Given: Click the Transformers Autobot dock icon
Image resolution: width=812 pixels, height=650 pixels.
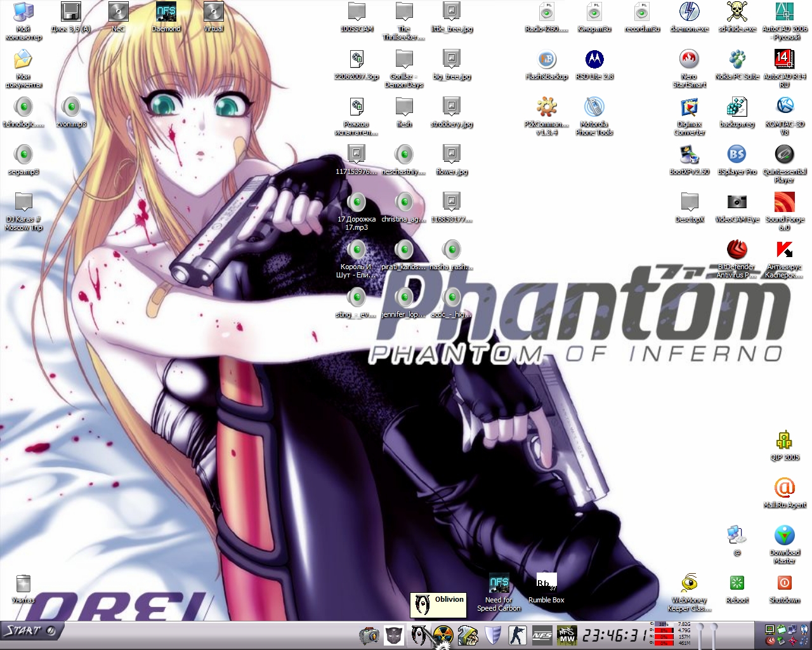Looking at the screenshot, I should [393, 635].
